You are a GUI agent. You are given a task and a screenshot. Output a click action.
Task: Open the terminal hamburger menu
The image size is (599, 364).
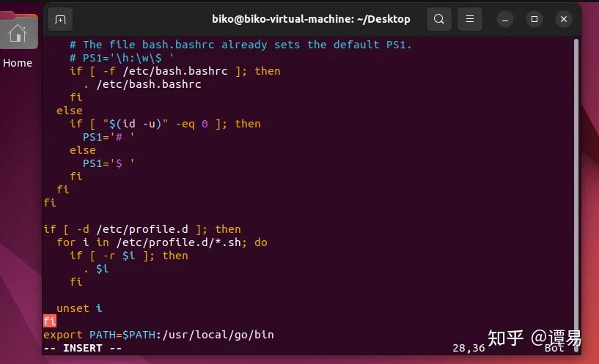pos(470,19)
